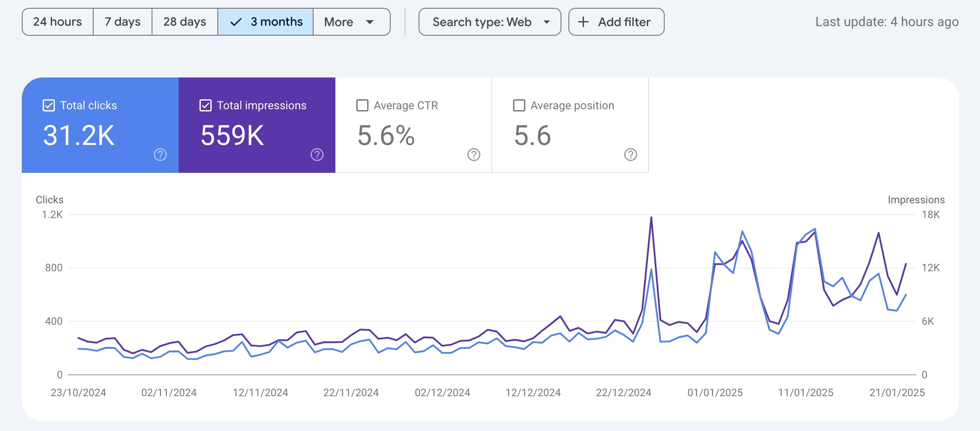Click the 01/01/2025 date label on axis

(715, 393)
